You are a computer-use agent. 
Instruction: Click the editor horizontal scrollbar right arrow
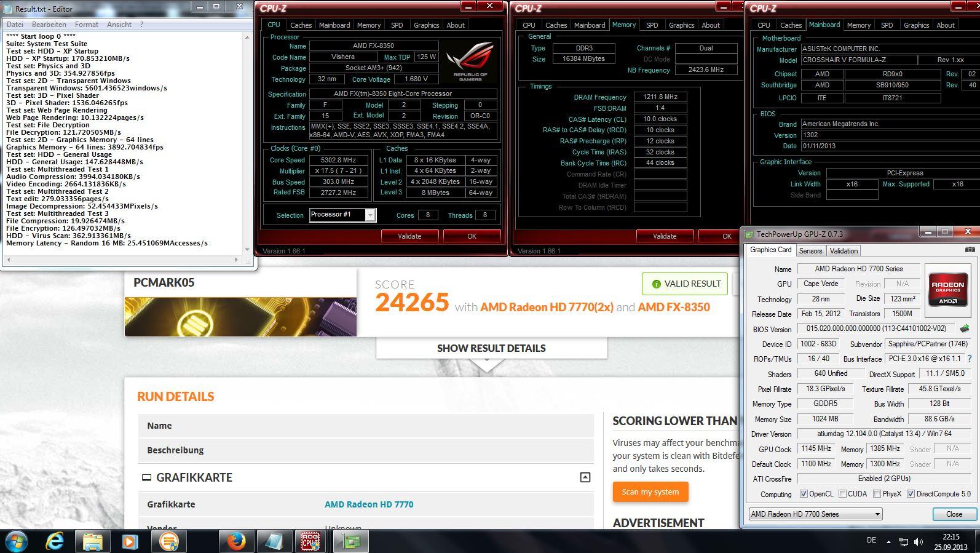[237, 260]
